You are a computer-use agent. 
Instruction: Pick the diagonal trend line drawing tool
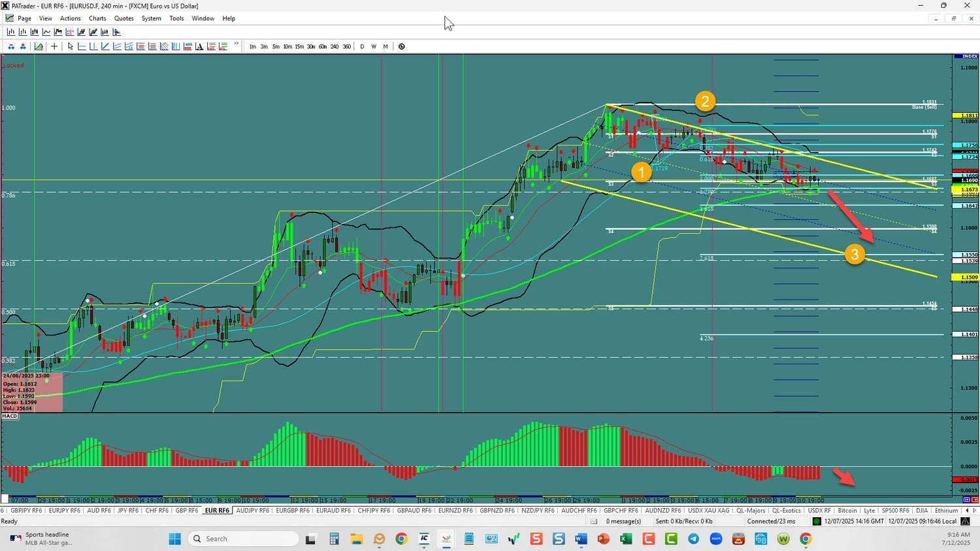click(105, 46)
